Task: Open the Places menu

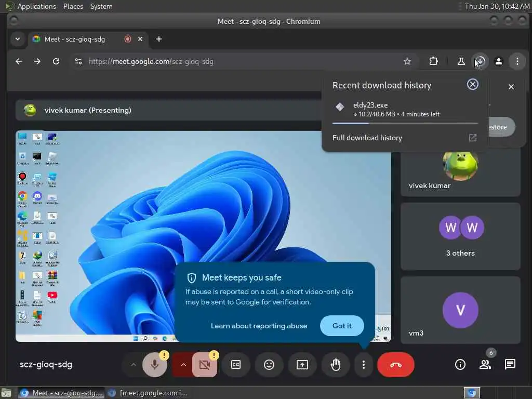Action: (x=73, y=6)
